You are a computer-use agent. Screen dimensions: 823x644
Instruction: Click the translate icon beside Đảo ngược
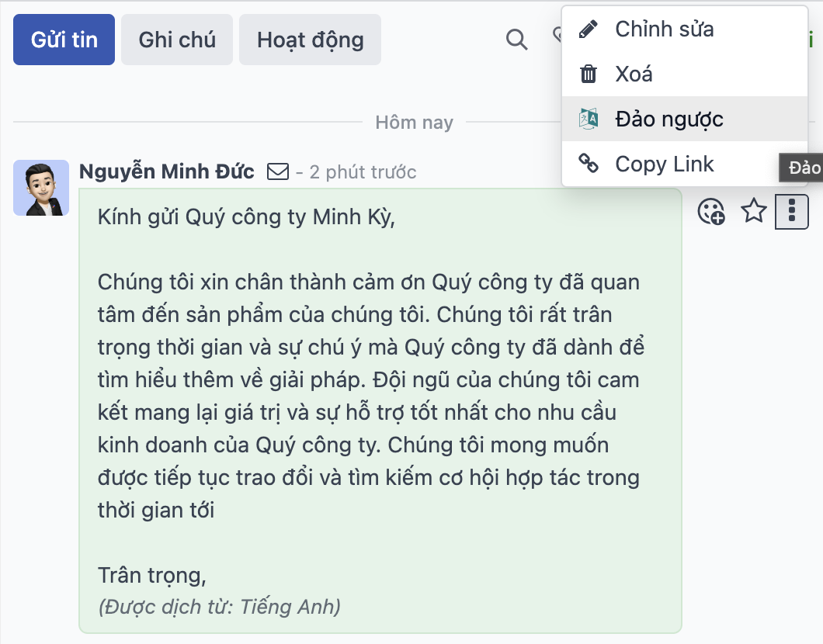point(587,119)
